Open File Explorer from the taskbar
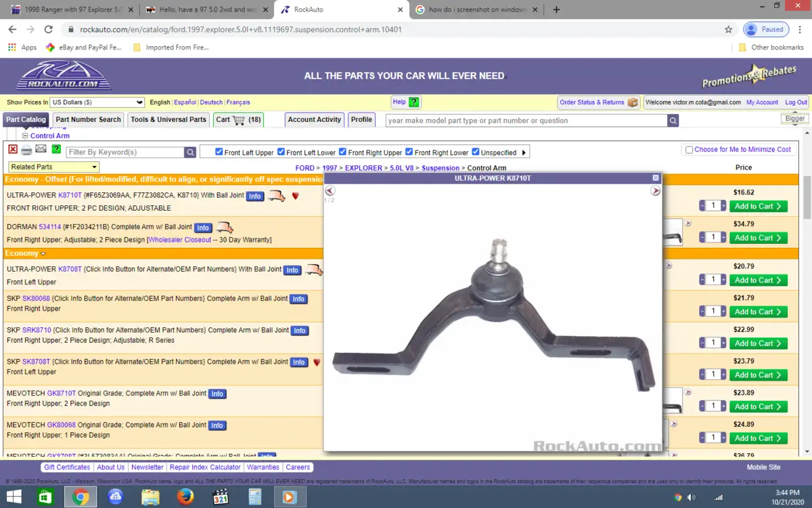Screen dimensions: 812x508 point(150,497)
